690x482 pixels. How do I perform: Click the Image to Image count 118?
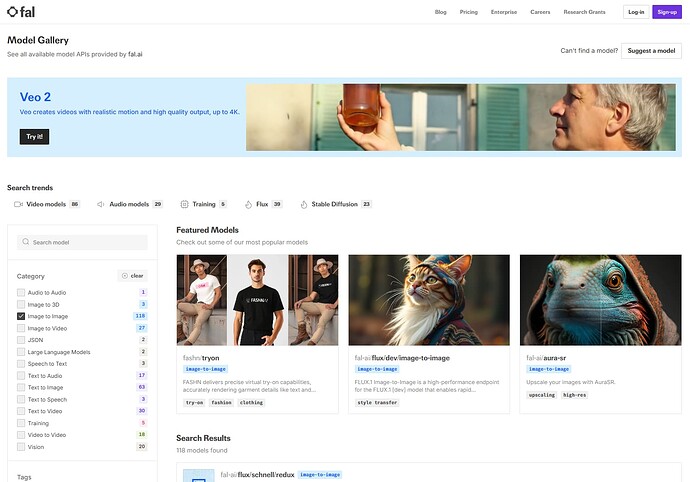(140, 316)
